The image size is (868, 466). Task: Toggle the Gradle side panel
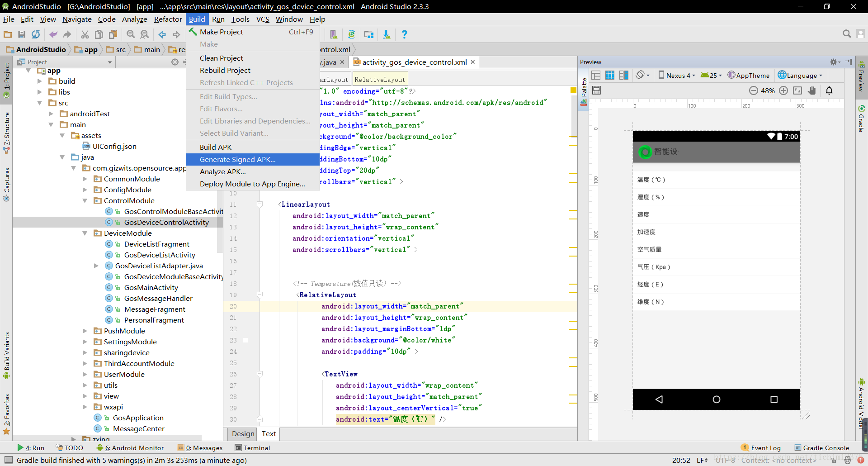tap(861, 119)
